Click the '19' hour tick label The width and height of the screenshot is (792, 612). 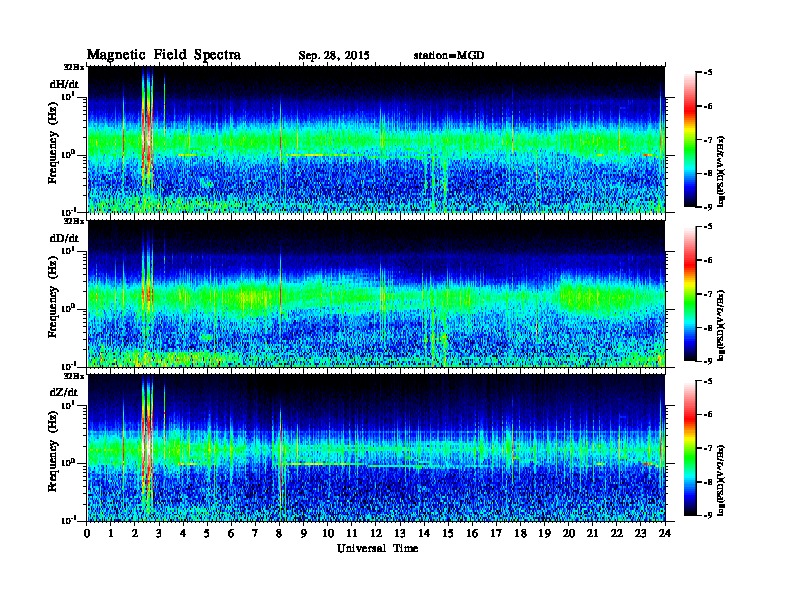tap(544, 533)
